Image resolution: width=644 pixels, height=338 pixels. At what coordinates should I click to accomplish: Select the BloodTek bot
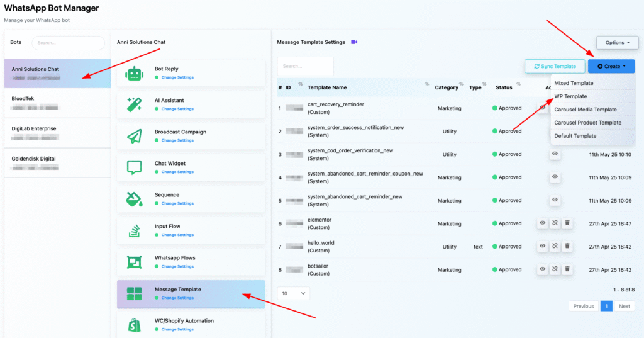point(57,103)
